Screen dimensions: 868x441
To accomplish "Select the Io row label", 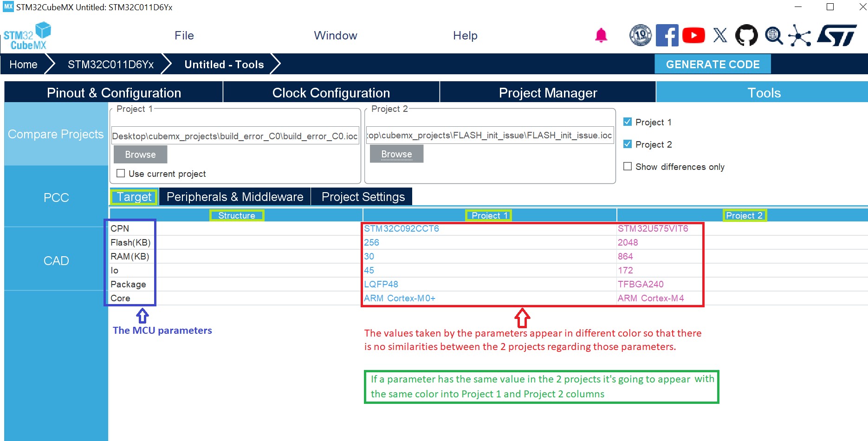I will [x=114, y=270].
